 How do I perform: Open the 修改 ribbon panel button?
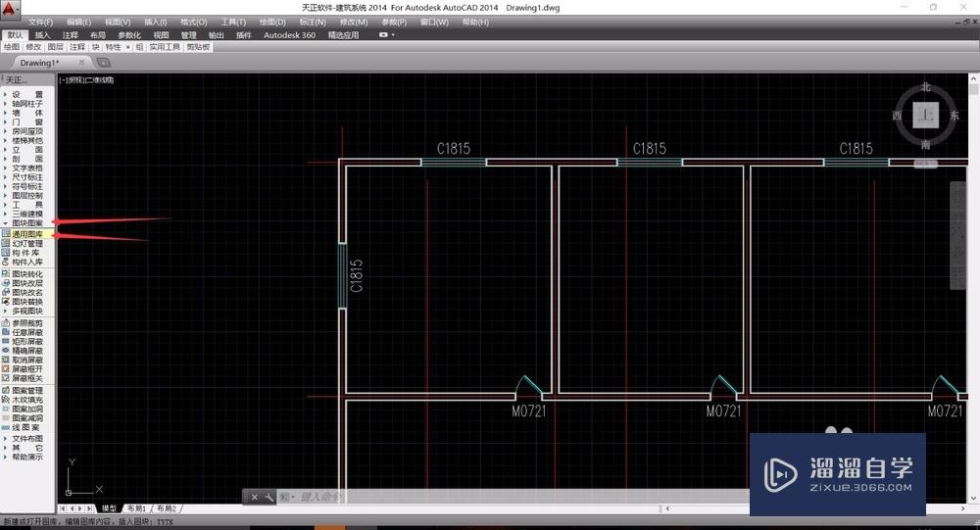(33, 47)
